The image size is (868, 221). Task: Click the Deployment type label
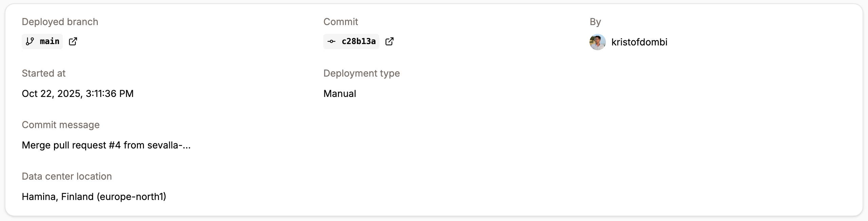pos(361,73)
